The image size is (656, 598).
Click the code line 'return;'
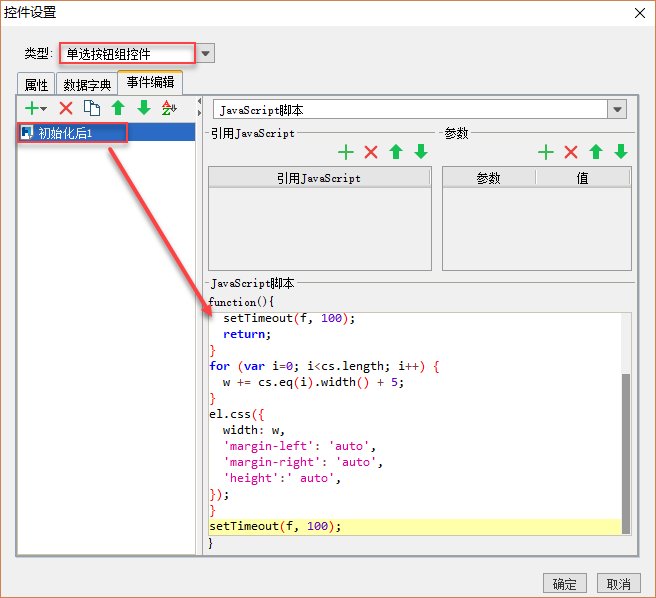point(247,334)
